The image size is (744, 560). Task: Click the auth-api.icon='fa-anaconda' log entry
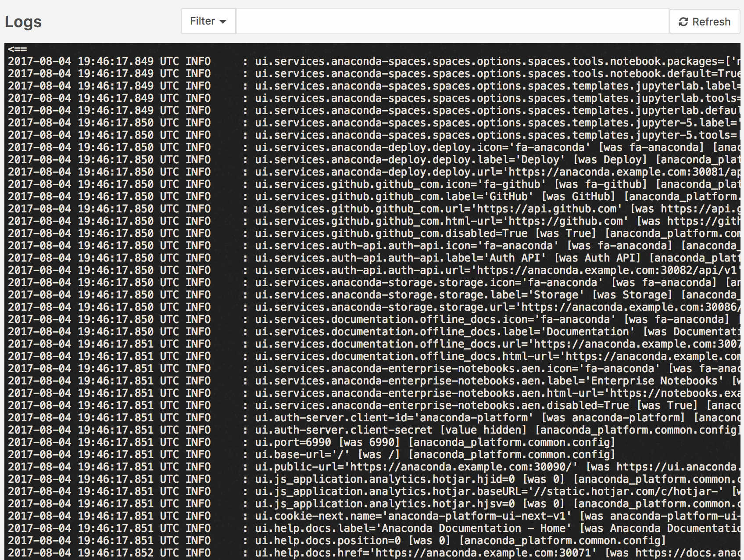point(374,246)
